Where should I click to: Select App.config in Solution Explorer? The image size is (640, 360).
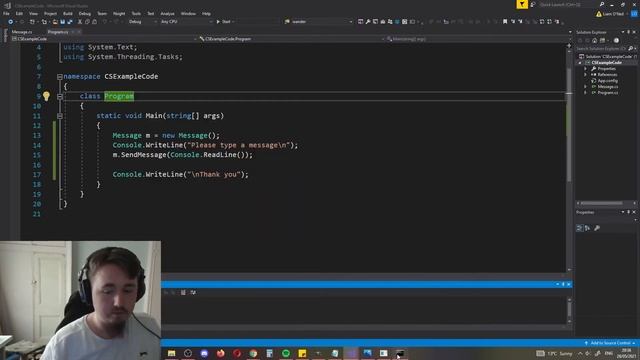tap(607, 81)
